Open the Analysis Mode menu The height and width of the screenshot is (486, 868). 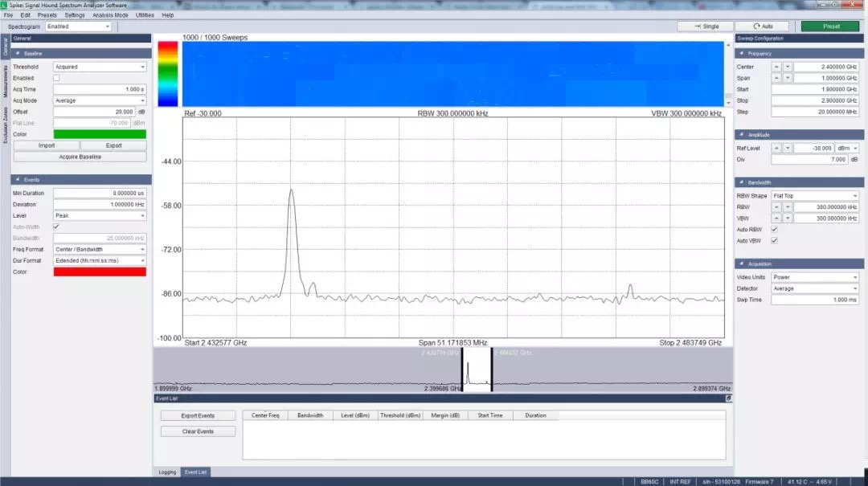[109, 15]
